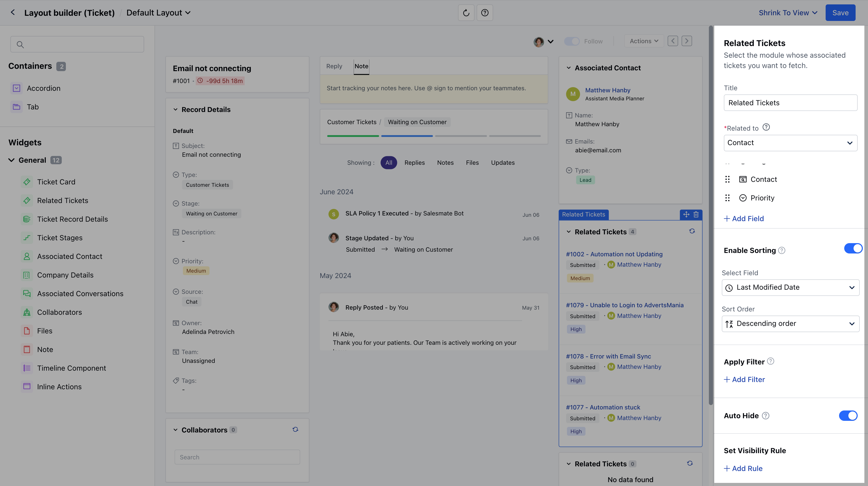The width and height of the screenshot is (868, 486).
Task: Click the refresh icon in the Collaborators section
Action: [295, 429]
